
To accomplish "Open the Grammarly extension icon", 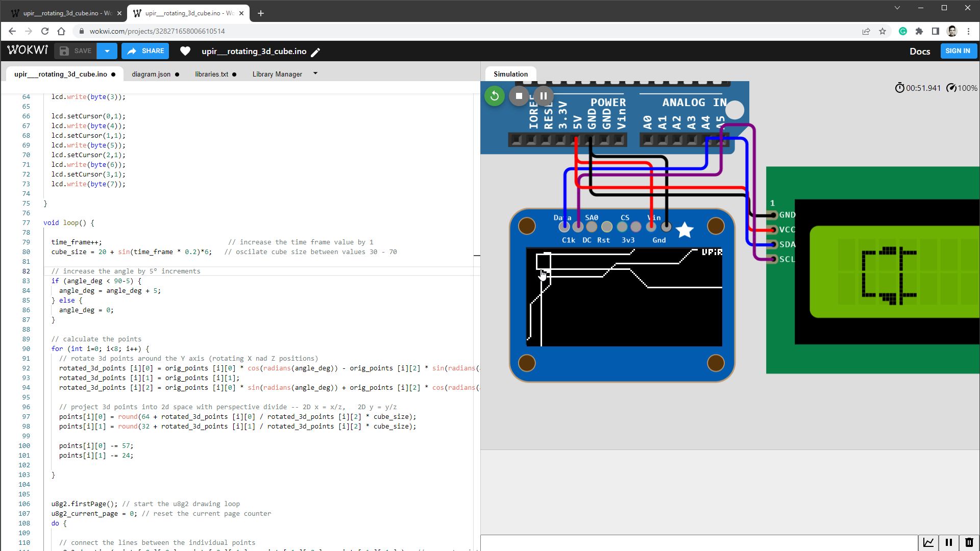I will tap(902, 31).
